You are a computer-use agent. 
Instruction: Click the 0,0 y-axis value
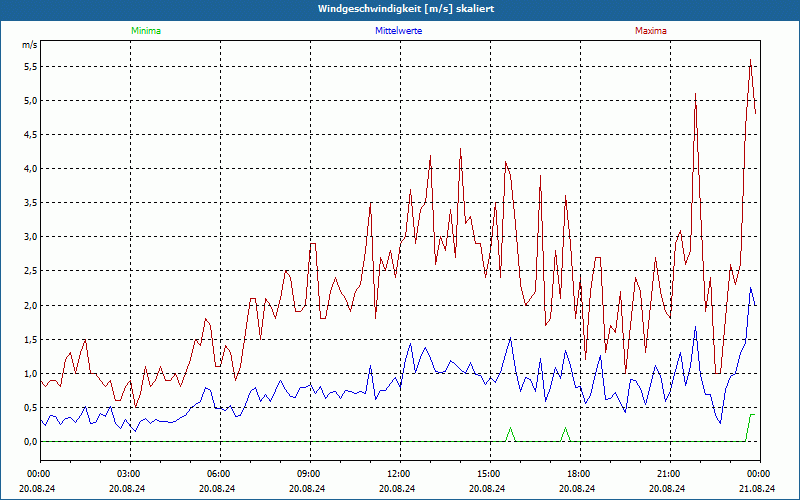coord(31,442)
